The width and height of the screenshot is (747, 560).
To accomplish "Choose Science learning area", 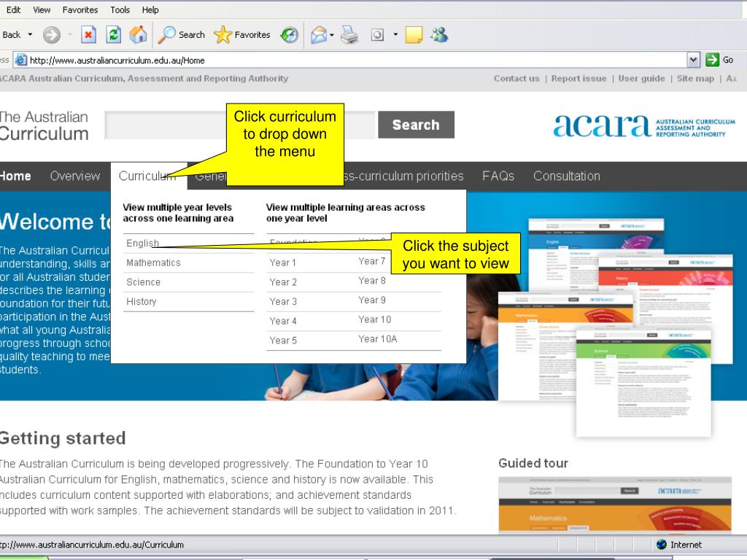I will [144, 282].
